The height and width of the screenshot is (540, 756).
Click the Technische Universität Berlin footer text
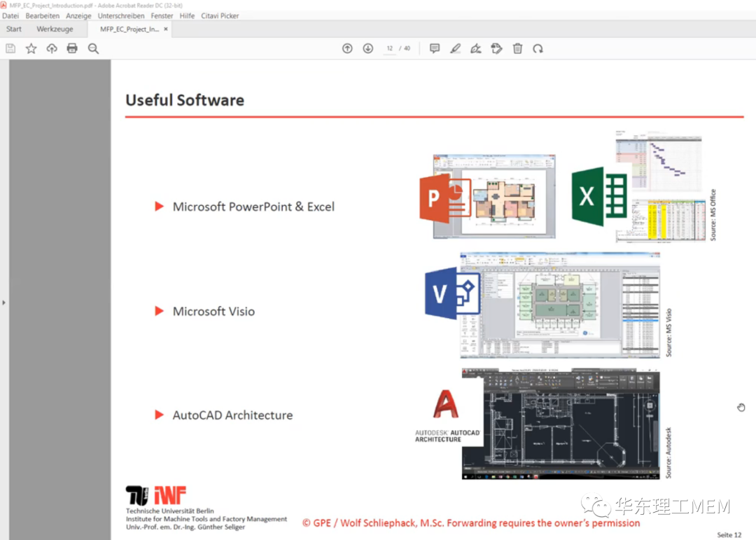point(169,511)
